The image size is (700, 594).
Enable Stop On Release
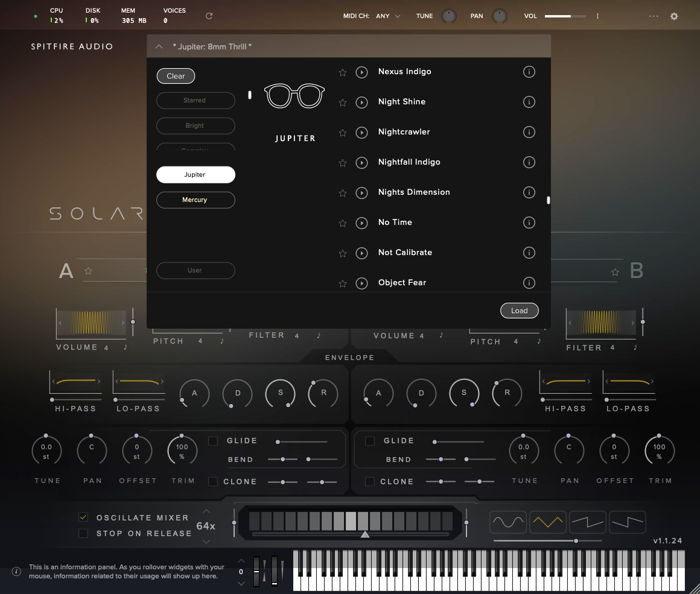click(x=83, y=533)
